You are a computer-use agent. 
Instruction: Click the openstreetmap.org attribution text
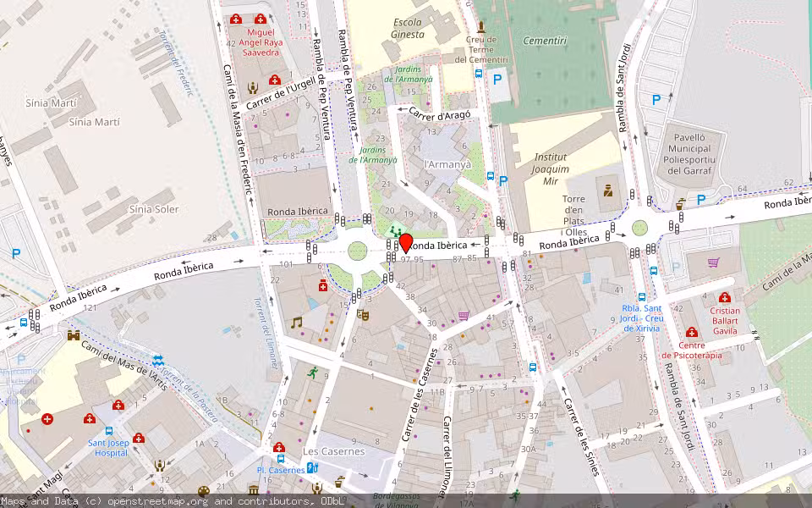[158, 501]
